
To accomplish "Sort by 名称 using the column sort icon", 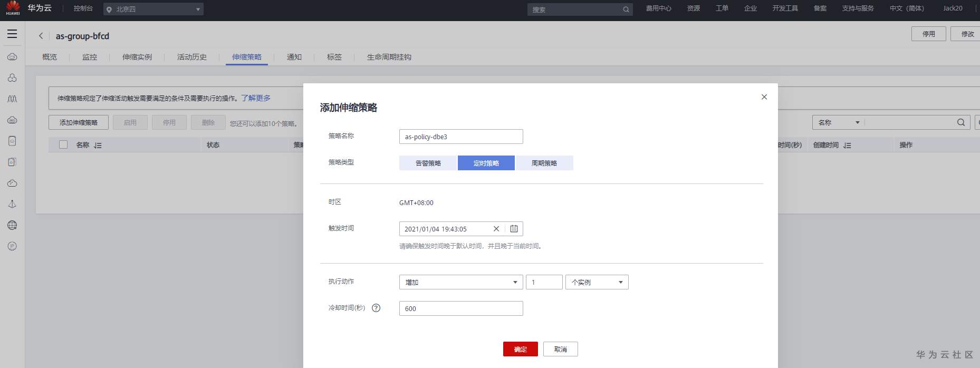I will pos(98,145).
